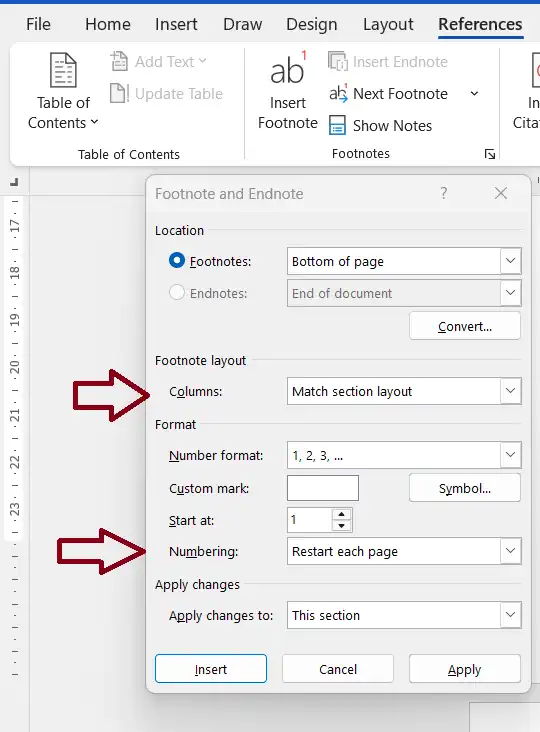Image resolution: width=540 pixels, height=732 pixels.
Task: Switch to the Layout tab
Action: pyautogui.click(x=388, y=24)
